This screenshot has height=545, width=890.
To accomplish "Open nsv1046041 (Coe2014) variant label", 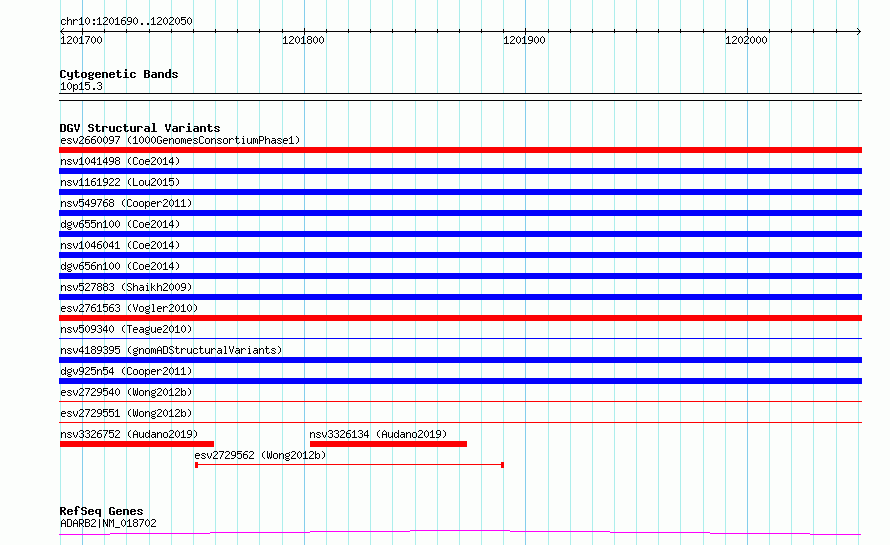I will coord(120,245).
